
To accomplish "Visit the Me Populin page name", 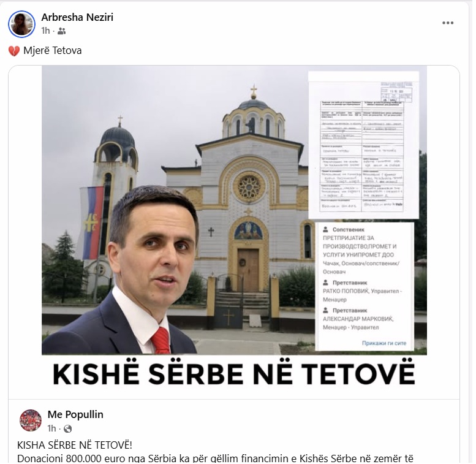I will coord(75,414).
